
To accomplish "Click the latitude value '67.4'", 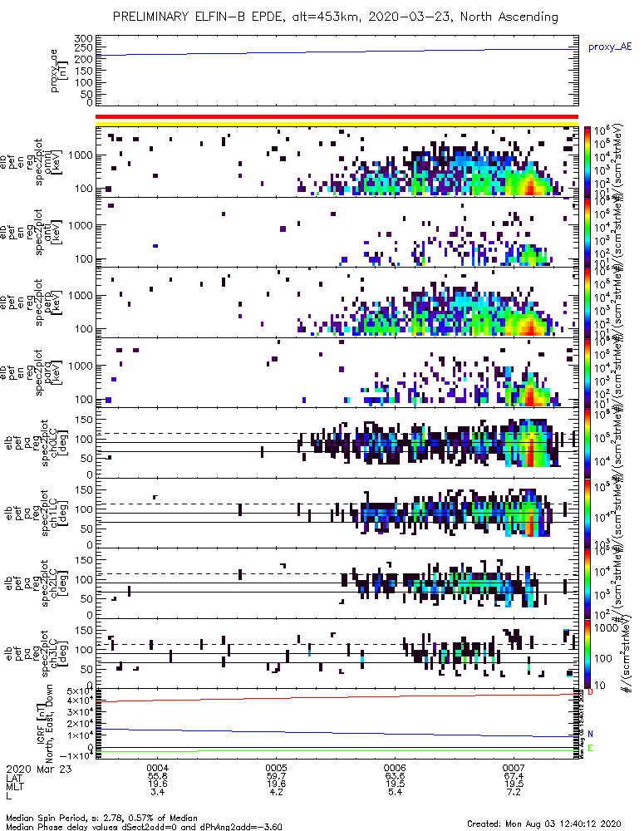I will point(514,776).
